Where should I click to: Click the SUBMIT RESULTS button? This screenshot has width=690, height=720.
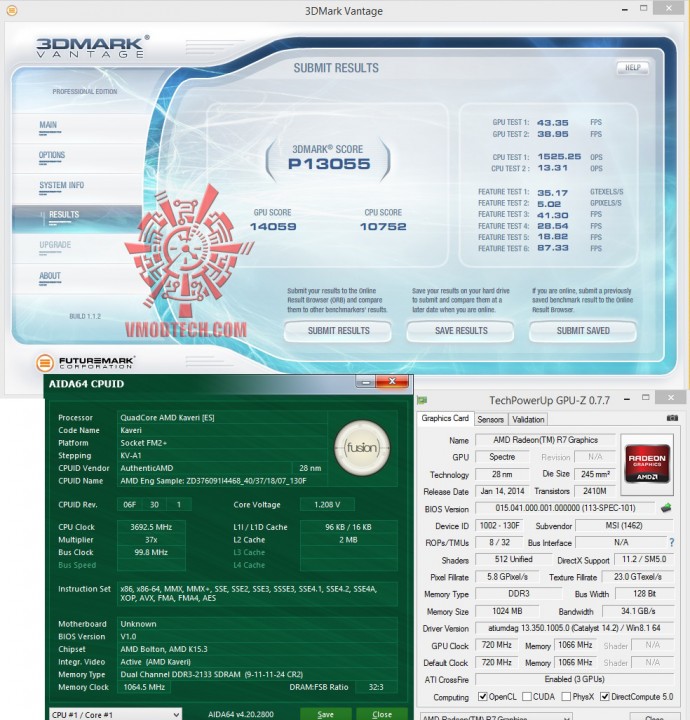[338, 331]
